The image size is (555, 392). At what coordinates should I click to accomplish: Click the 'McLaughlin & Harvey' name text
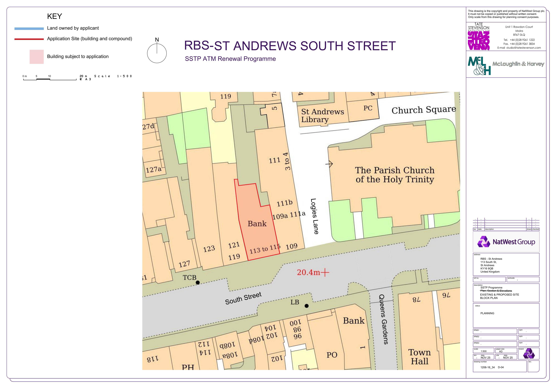[518, 64]
